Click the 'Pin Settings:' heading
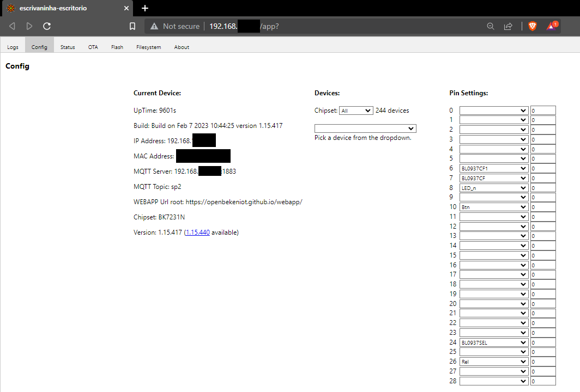 (x=469, y=93)
